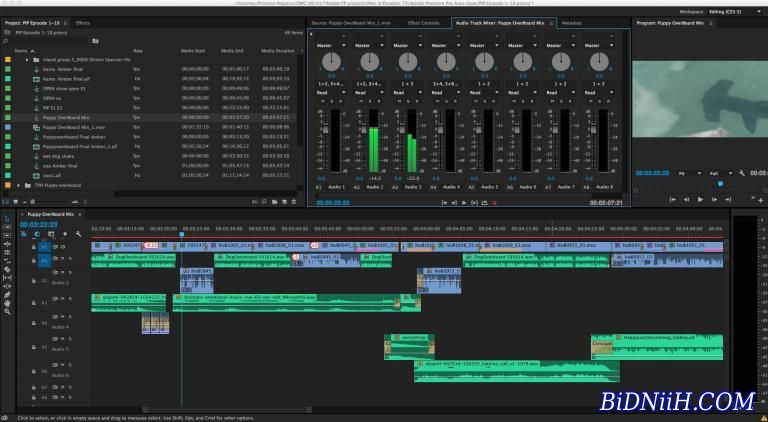Switch Project panel to List View
Image resolution: width=768 pixels, height=422 pixels.
6,201
